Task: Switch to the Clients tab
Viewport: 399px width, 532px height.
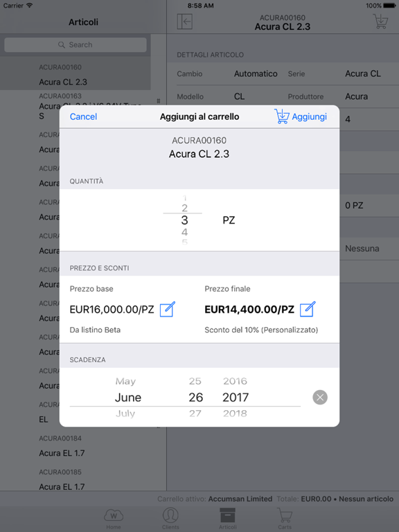Action: coord(170,518)
